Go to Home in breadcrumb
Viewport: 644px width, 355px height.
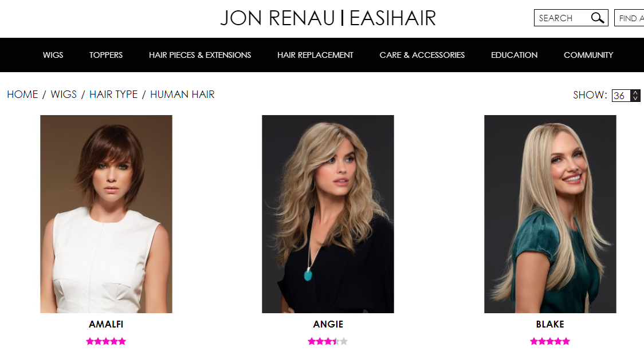(x=22, y=94)
